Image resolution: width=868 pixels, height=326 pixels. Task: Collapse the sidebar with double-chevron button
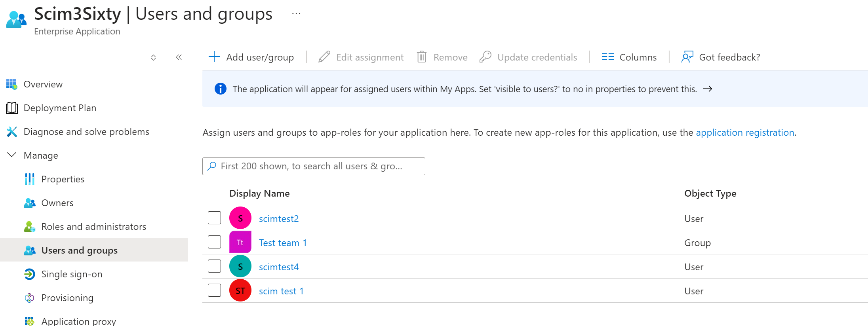[x=179, y=57]
